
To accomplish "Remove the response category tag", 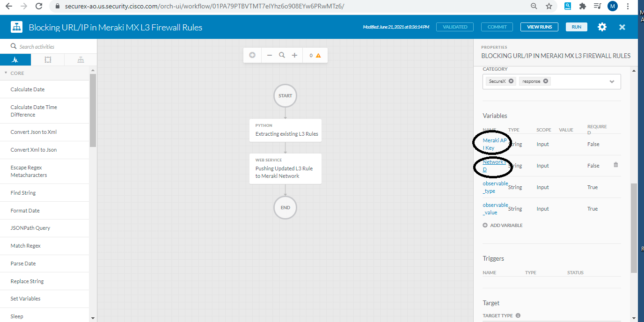I will (546, 81).
